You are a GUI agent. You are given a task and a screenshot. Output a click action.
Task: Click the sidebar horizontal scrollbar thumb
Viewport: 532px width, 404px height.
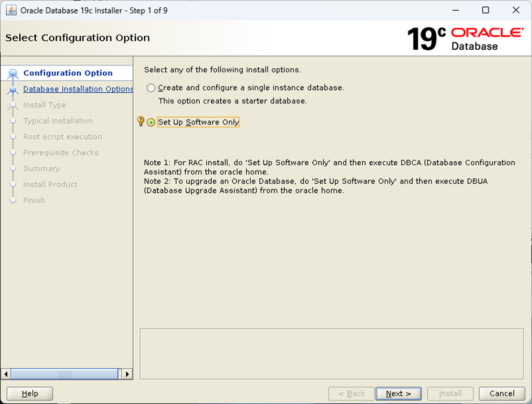tap(65, 374)
